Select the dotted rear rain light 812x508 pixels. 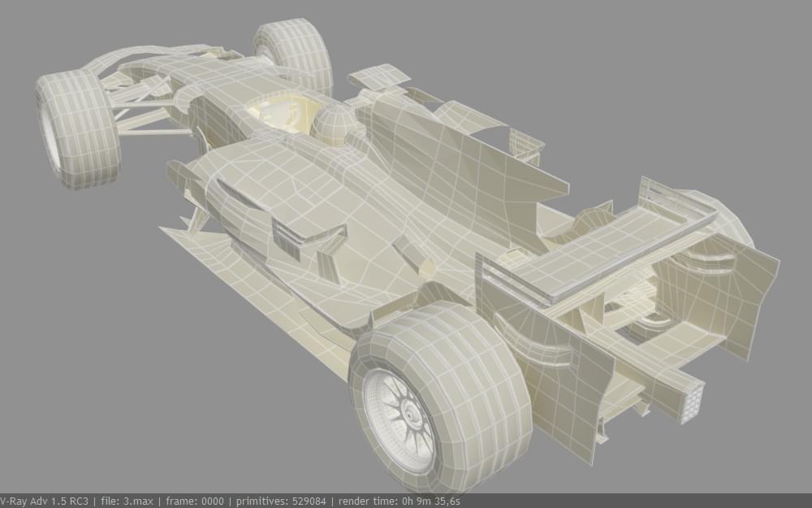coord(689,402)
